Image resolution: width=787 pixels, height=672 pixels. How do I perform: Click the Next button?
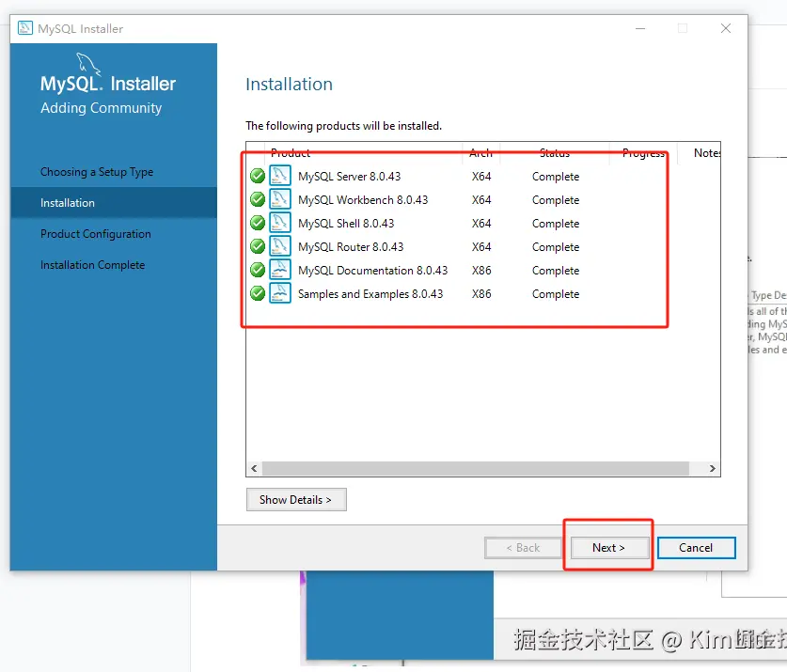coord(609,548)
